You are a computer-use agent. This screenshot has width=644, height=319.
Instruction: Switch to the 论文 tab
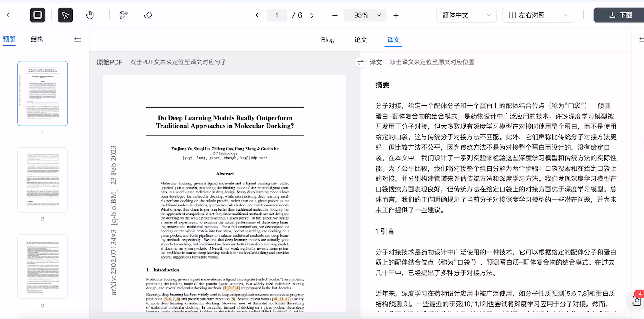pyautogui.click(x=360, y=39)
